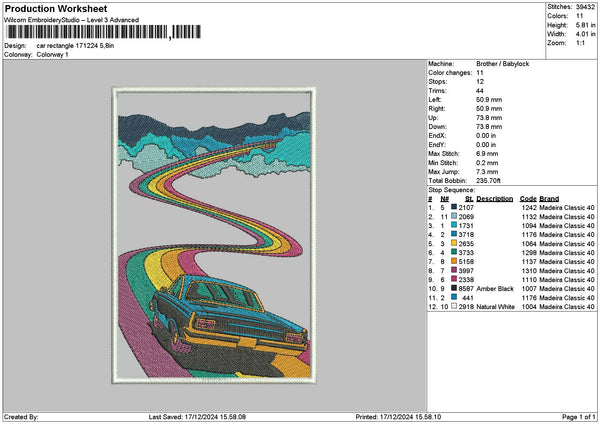
Task: Click the yellow swatch beside 2635
Action: (x=454, y=243)
